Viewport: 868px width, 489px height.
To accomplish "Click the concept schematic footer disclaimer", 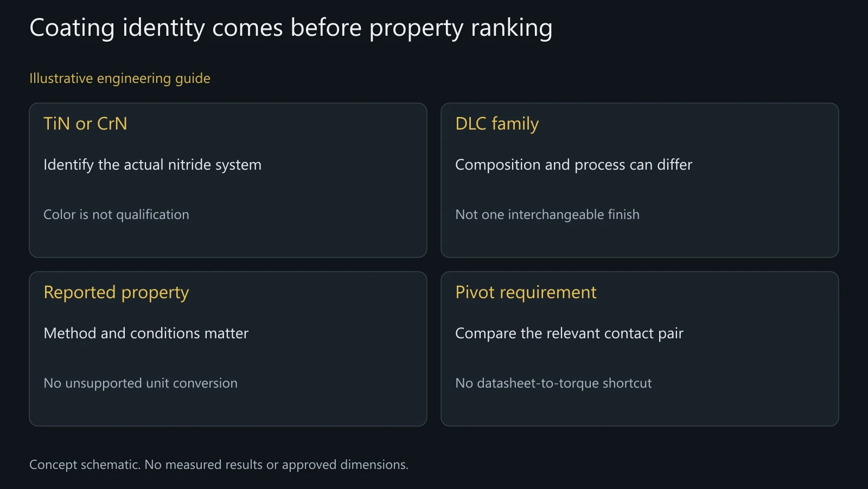I will 219,465.
